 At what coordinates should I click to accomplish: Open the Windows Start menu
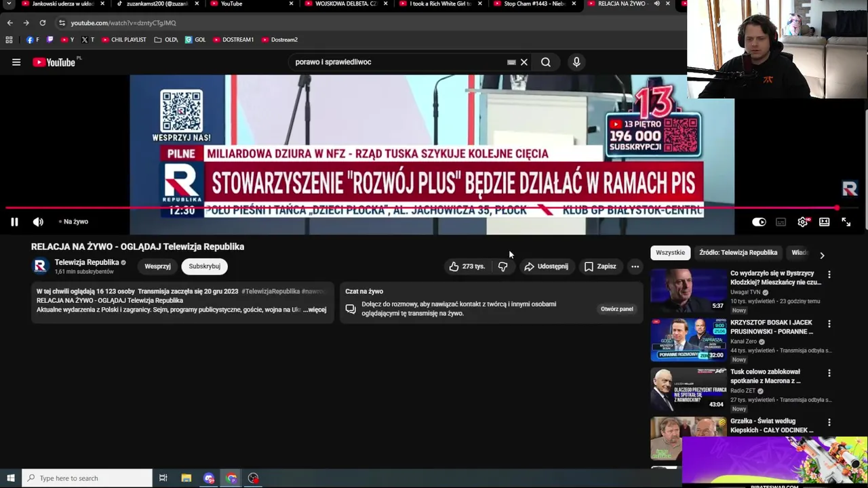[10, 479]
